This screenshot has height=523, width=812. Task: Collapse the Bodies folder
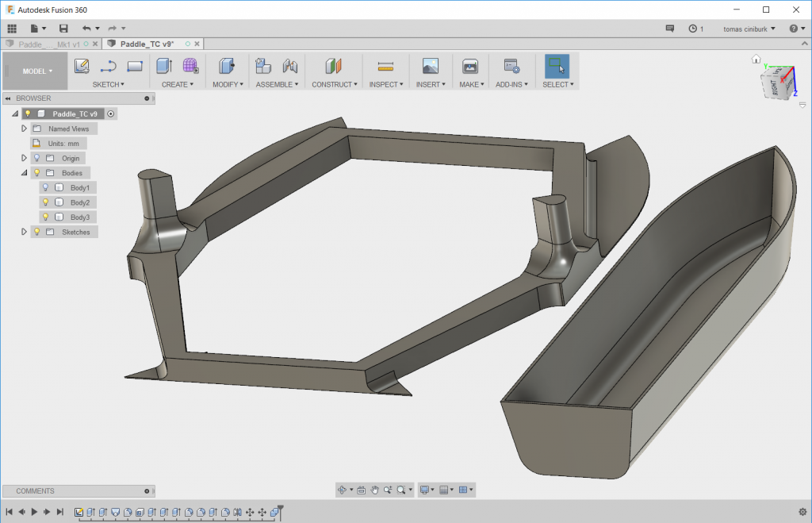[24, 172]
